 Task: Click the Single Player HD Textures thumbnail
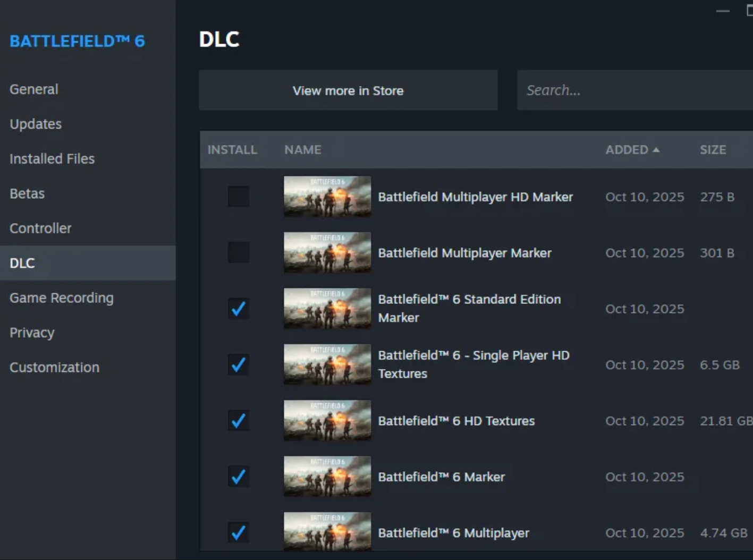click(327, 364)
